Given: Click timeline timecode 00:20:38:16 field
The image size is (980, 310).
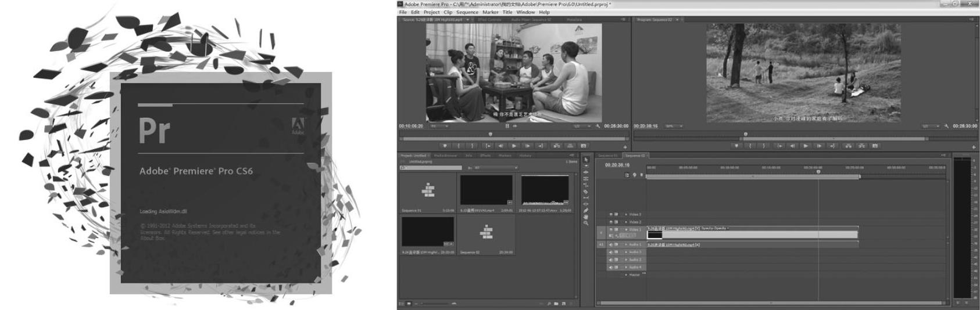Looking at the screenshot, I should [617, 165].
